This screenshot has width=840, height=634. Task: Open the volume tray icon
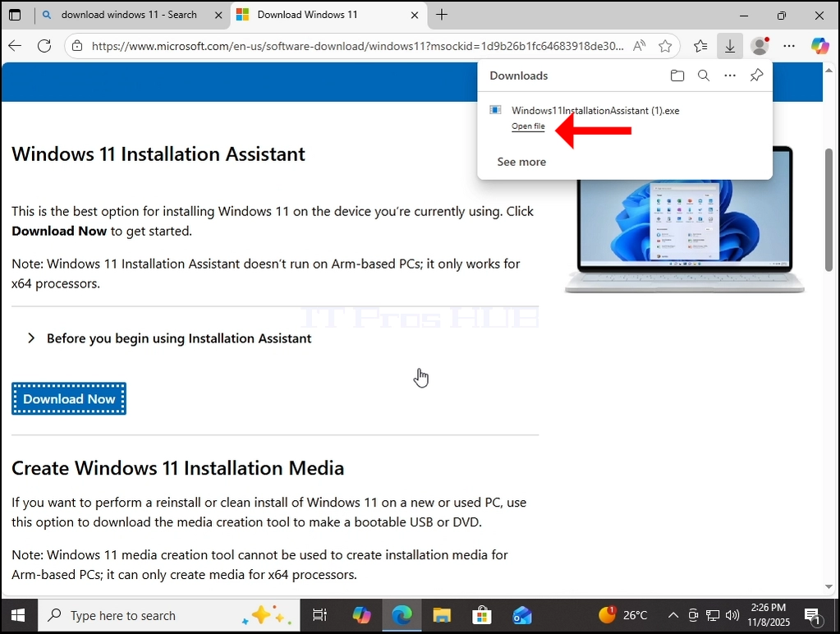[732, 615]
